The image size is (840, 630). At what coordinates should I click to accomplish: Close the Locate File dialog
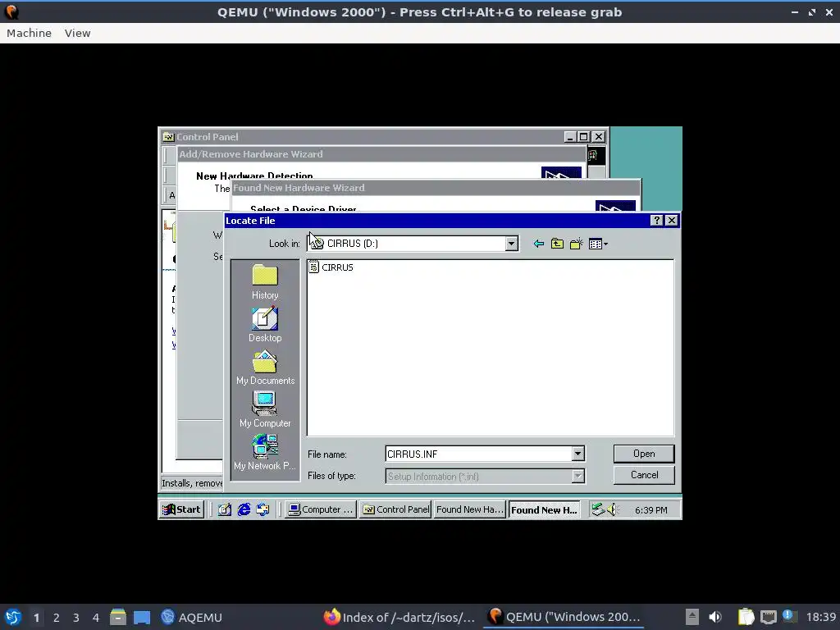(x=671, y=220)
